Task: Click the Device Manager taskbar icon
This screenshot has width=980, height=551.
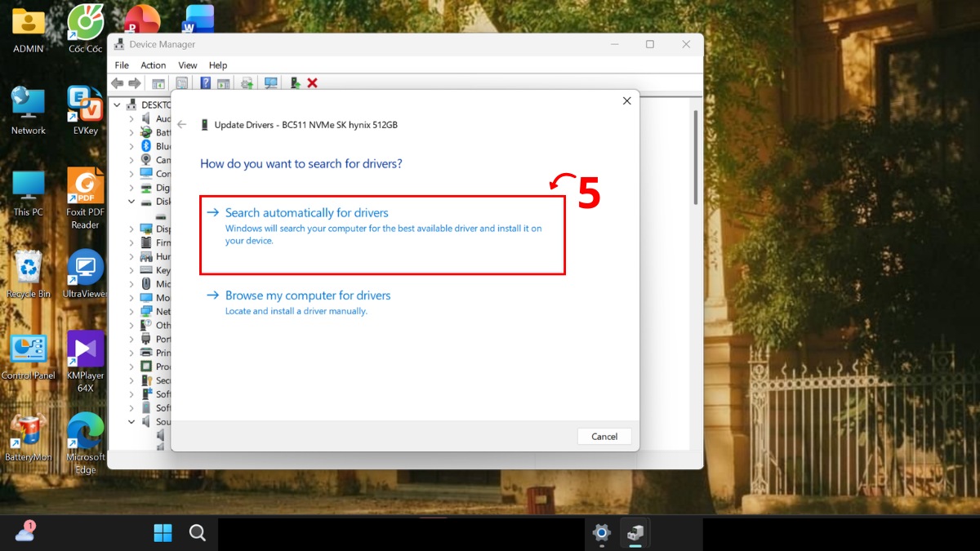Action: 635,533
